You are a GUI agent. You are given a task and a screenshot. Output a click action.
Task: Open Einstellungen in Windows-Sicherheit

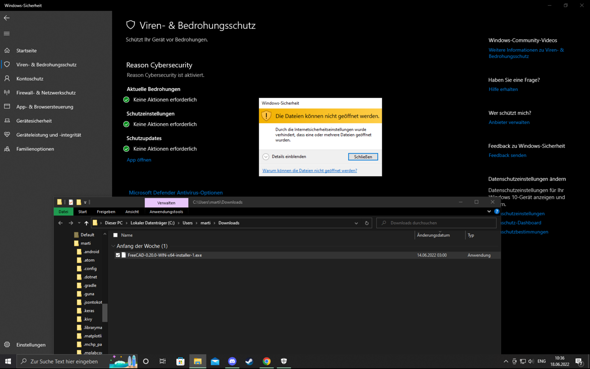point(31,345)
